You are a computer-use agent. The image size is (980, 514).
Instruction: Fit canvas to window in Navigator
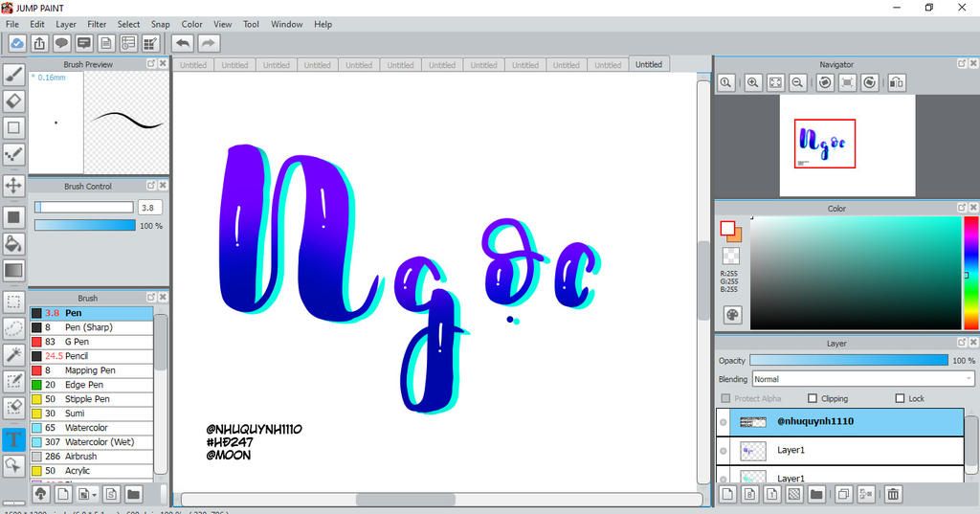tap(775, 82)
